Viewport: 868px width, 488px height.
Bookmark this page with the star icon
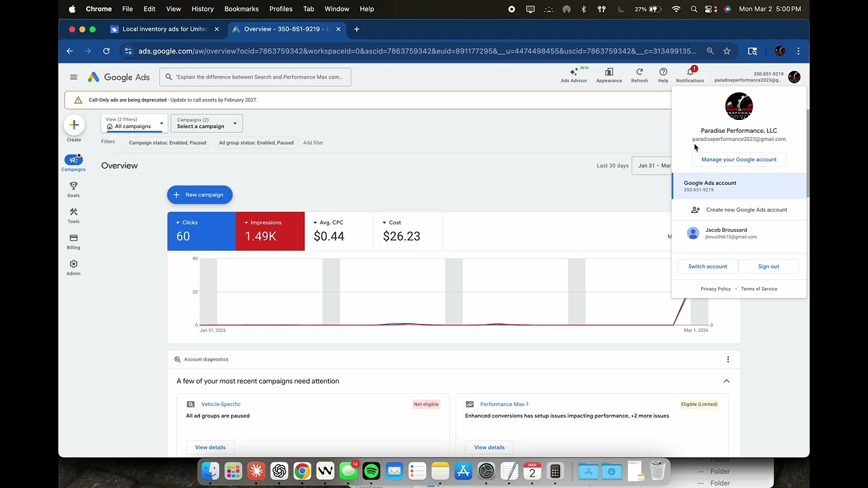click(x=727, y=51)
